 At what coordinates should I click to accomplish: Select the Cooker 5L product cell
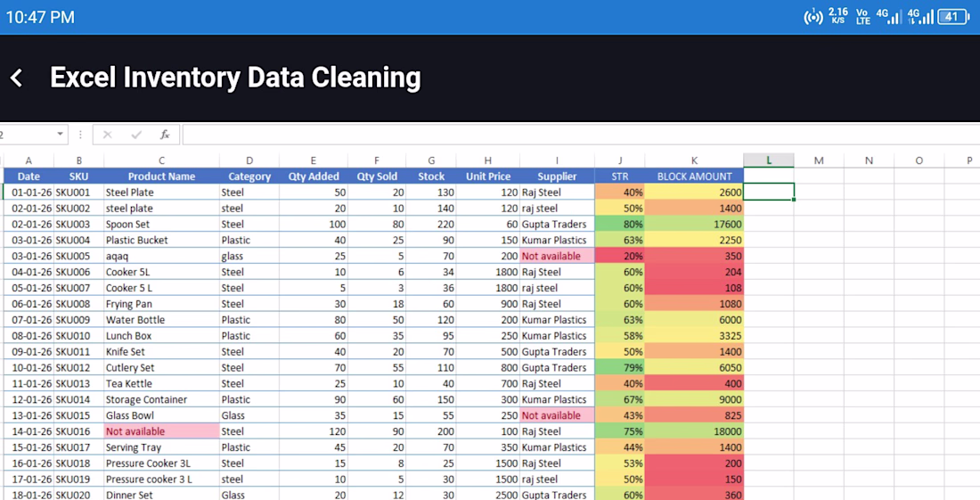[162, 272]
